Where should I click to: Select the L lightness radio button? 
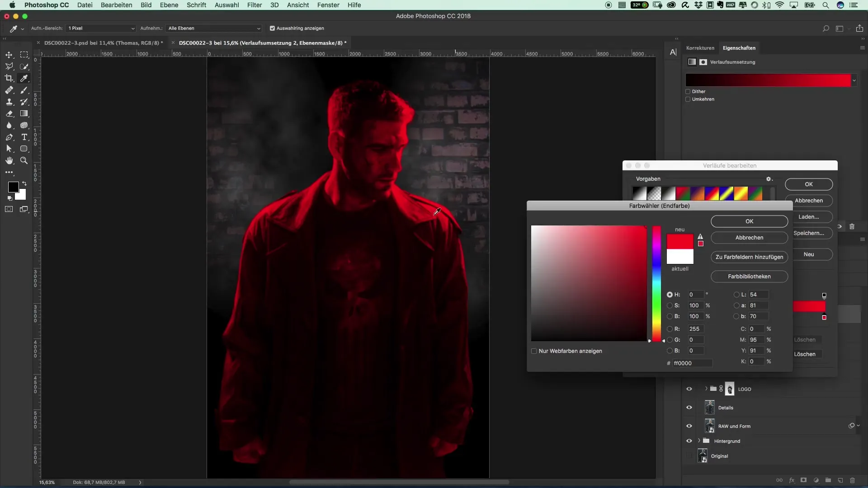tap(736, 295)
